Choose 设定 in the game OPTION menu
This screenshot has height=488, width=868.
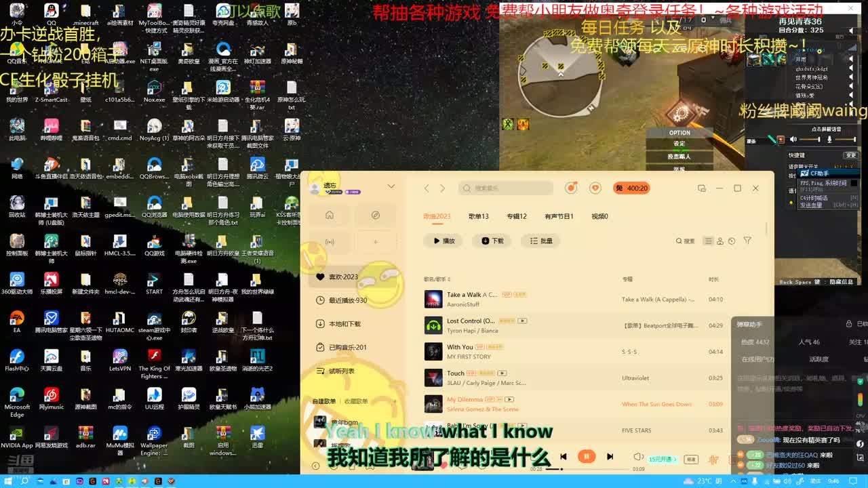pos(679,144)
